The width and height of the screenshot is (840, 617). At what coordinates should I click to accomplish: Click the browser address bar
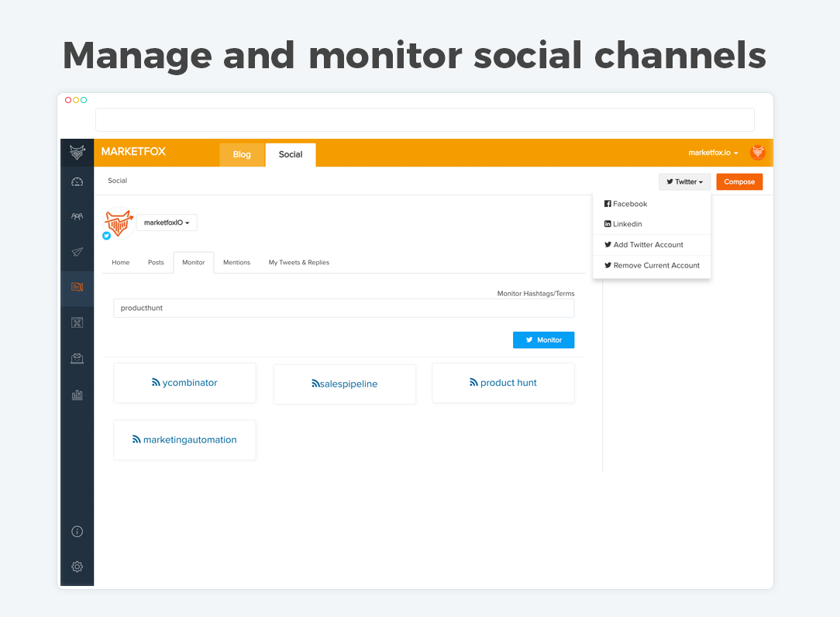[425, 119]
